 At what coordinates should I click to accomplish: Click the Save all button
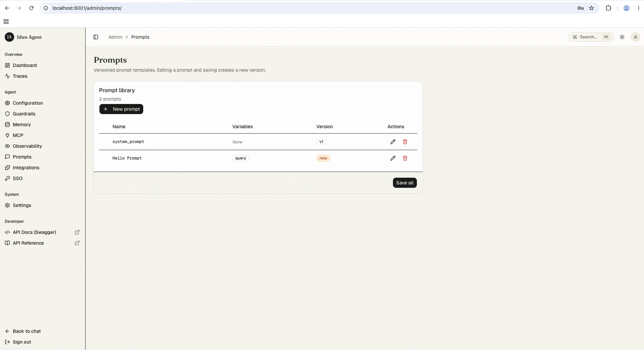(x=405, y=183)
